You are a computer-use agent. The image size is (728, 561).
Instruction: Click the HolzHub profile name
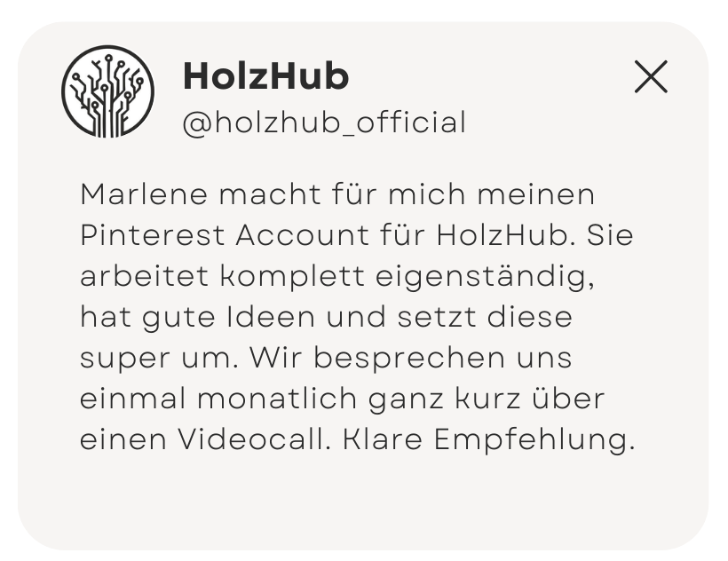tap(266, 76)
